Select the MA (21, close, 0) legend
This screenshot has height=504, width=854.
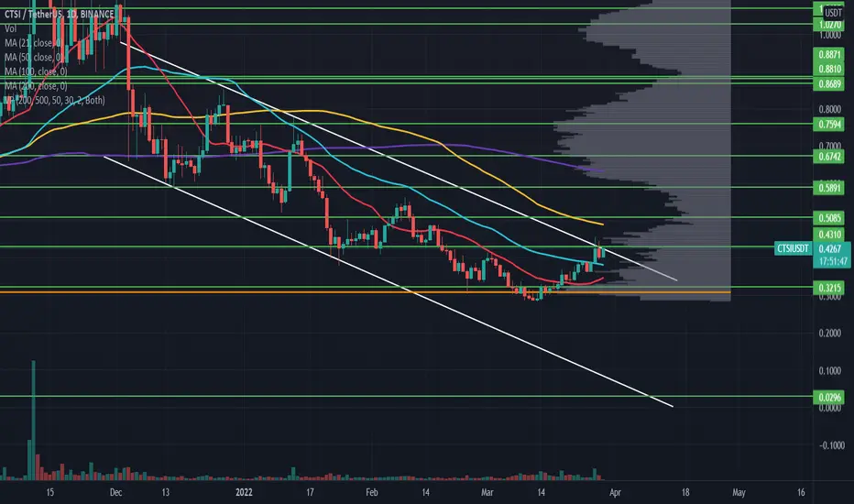tap(33, 42)
